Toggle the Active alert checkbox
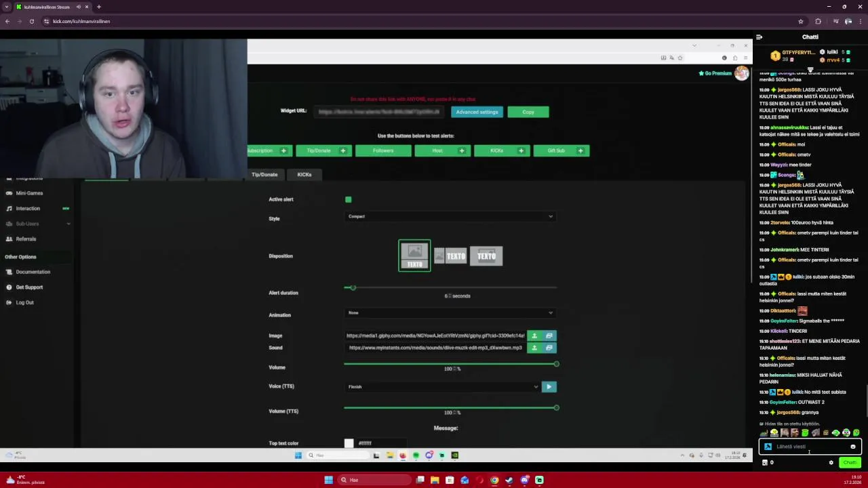The height and width of the screenshot is (488, 868). [x=349, y=199]
